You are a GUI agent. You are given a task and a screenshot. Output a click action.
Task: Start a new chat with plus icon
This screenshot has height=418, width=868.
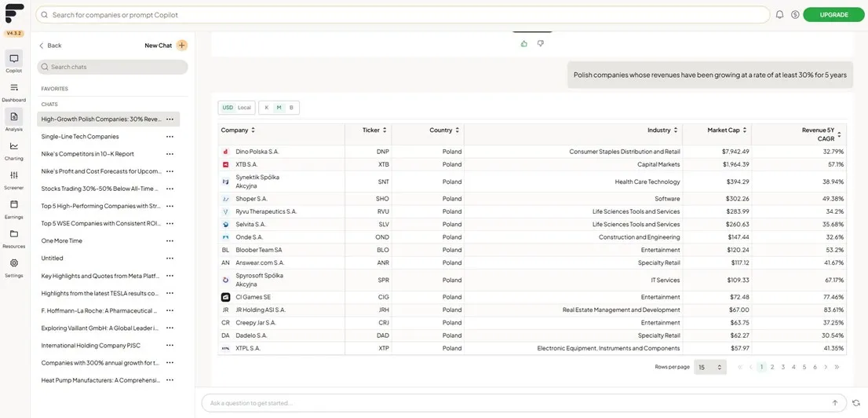(182, 46)
